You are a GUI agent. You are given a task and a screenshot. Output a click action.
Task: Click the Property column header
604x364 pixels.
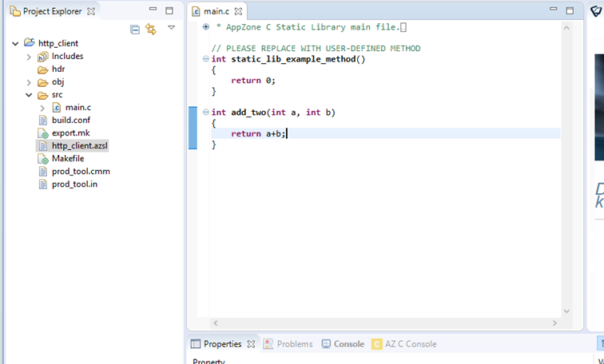click(209, 362)
